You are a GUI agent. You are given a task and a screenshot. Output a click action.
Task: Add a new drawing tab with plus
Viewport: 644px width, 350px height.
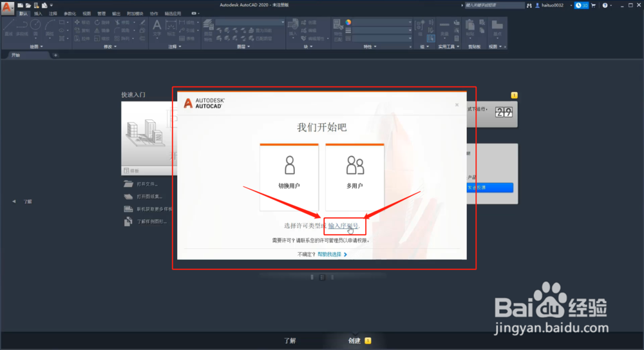click(x=55, y=55)
